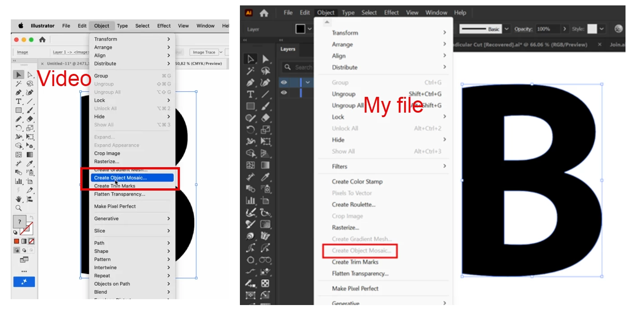Click the question-mark fill box in Video toolbar
This screenshot has width=644, height=310.
(20, 222)
